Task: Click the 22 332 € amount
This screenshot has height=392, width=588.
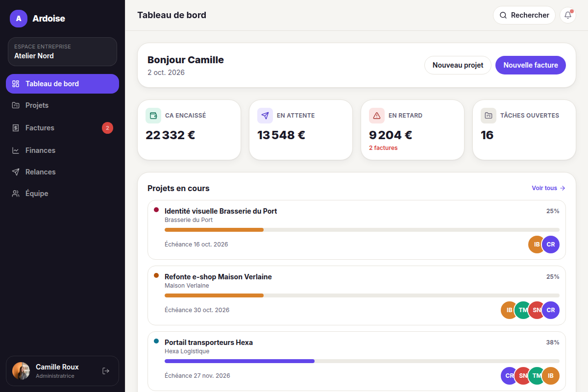Action: click(x=171, y=135)
